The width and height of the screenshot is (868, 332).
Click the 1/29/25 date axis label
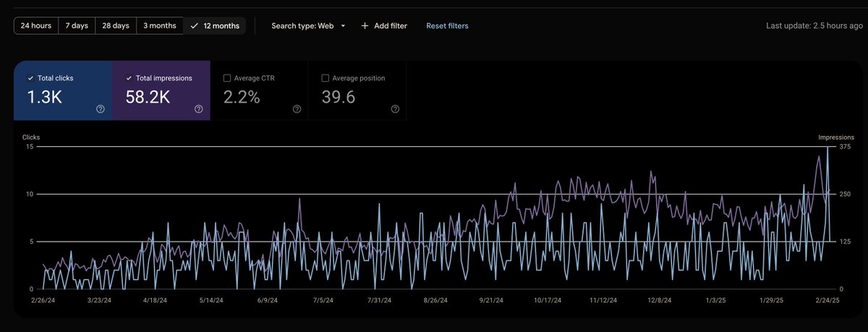pyautogui.click(x=770, y=300)
